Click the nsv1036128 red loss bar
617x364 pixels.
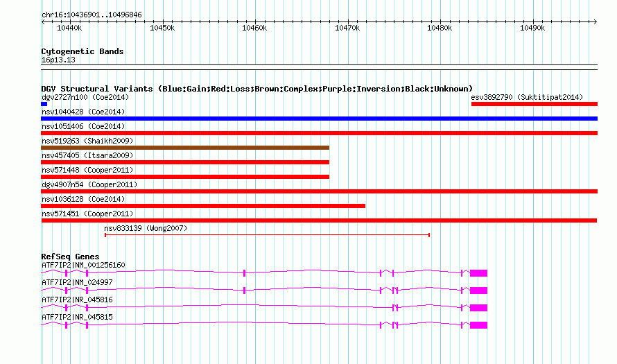coord(203,206)
